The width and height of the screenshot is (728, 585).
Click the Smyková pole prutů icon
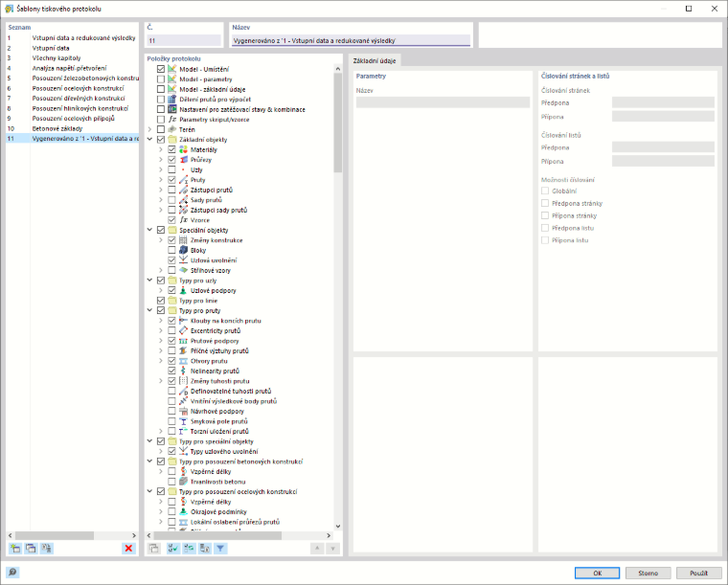tap(184, 421)
